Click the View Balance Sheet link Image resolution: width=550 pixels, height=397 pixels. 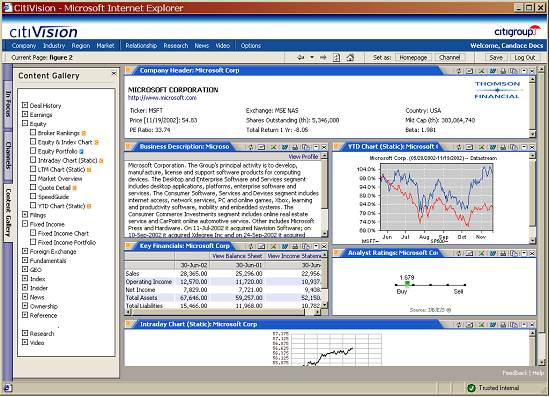click(x=237, y=256)
